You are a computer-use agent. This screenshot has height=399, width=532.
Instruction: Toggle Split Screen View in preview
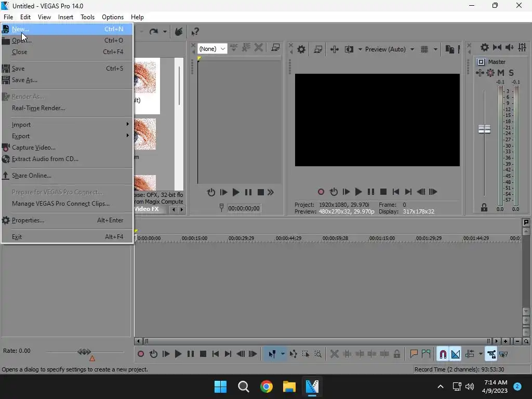(349, 49)
